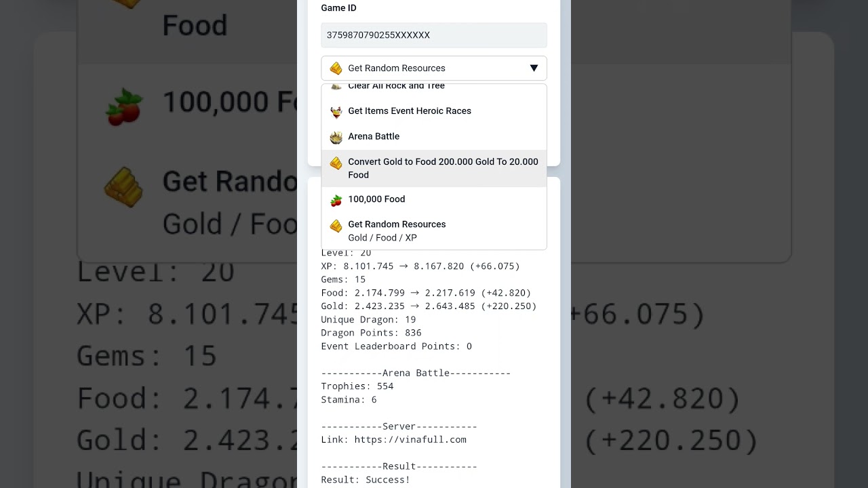Click the Arena Battle arena icon

click(x=336, y=138)
